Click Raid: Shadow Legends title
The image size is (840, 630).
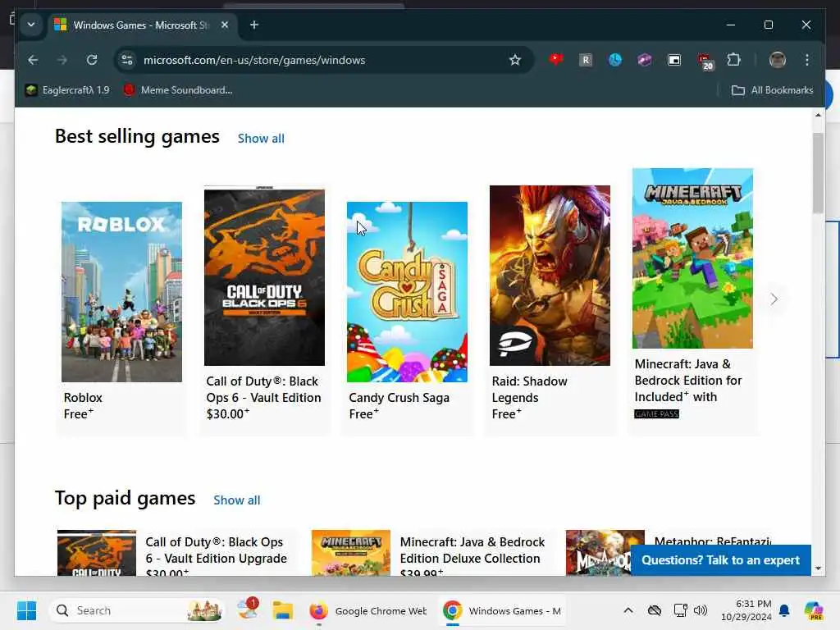529,390
